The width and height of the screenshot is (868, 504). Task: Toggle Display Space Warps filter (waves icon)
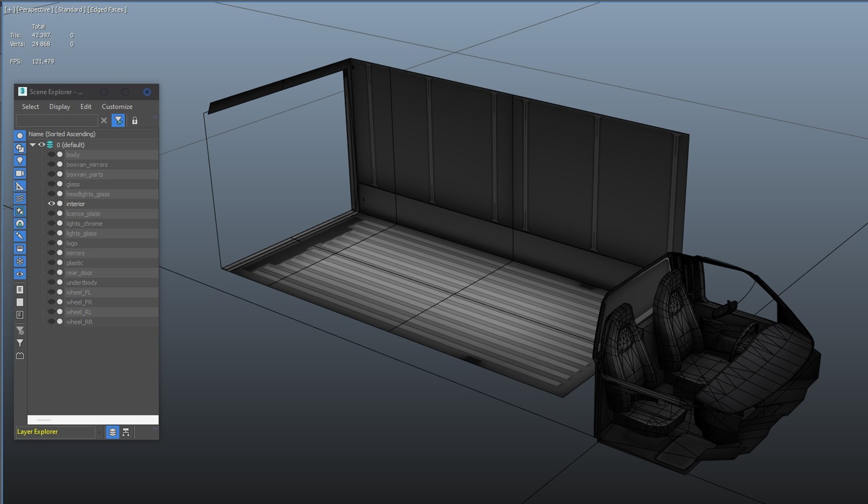point(20,199)
